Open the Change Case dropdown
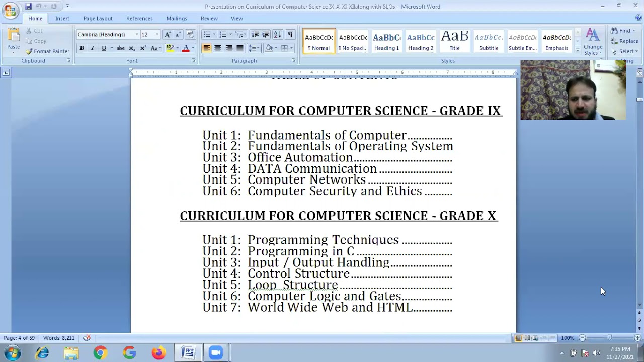The image size is (644, 362). [155, 48]
